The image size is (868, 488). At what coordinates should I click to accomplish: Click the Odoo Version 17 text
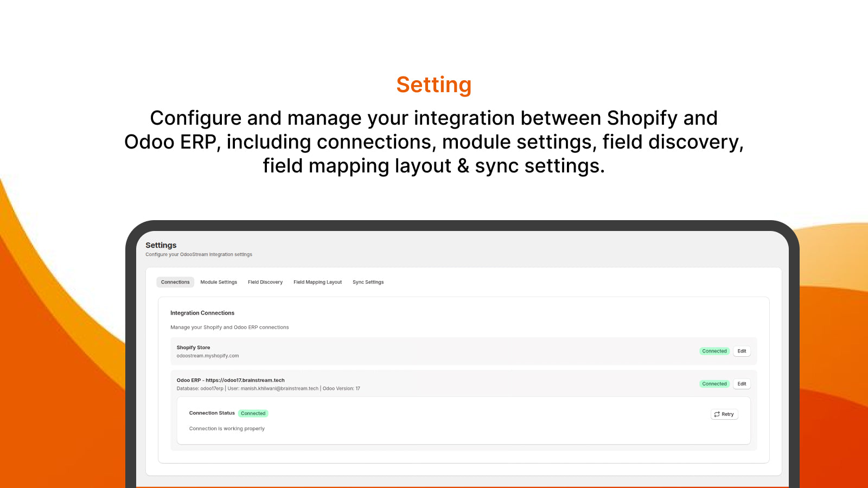341,388
